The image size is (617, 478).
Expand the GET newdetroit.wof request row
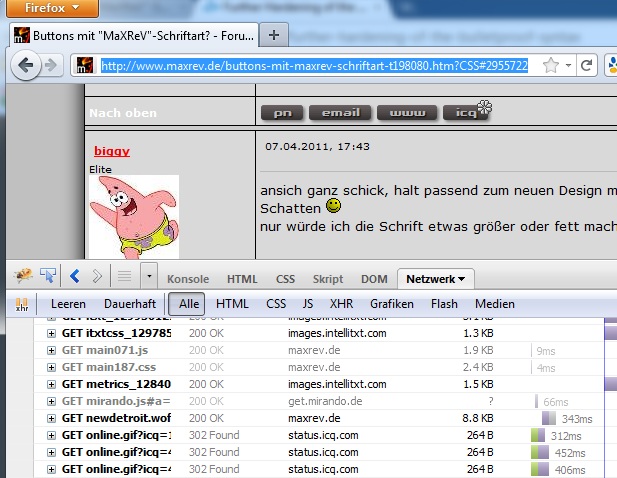click(52, 418)
